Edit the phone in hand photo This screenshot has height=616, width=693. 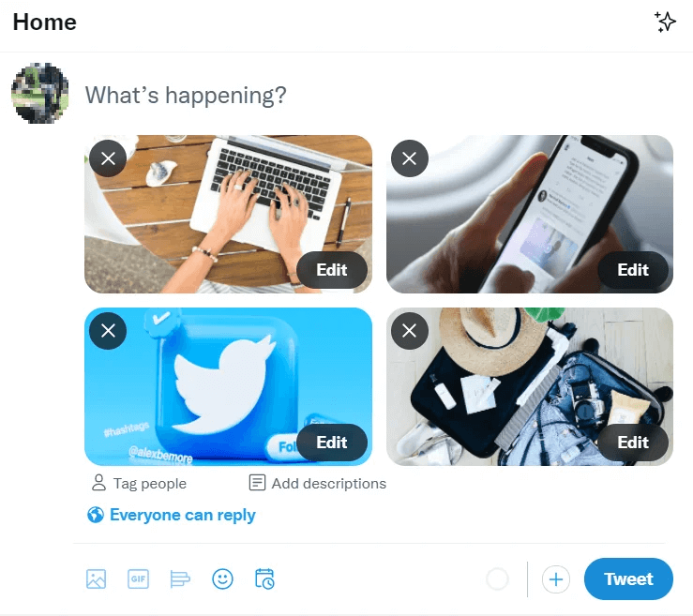pos(633,269)
